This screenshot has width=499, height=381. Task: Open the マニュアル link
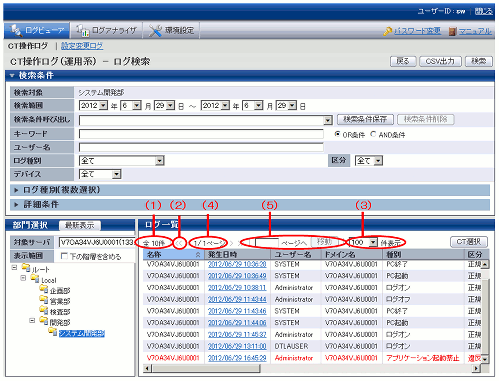(x=475, y=31)
